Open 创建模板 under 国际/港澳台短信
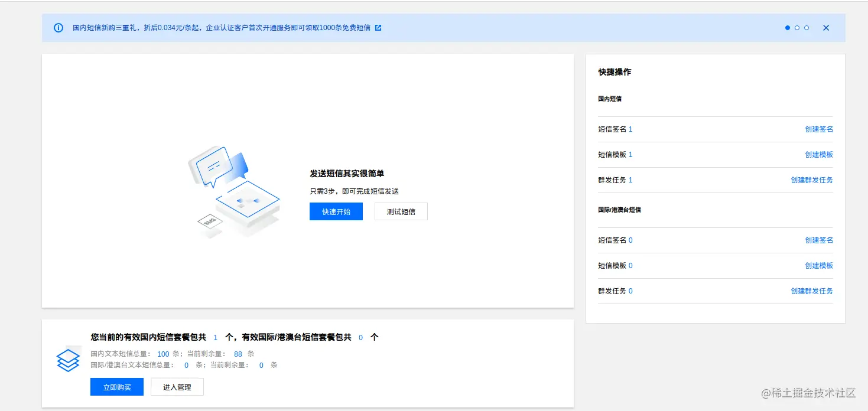This screenshot has width=868, height=411. [819, 265]
